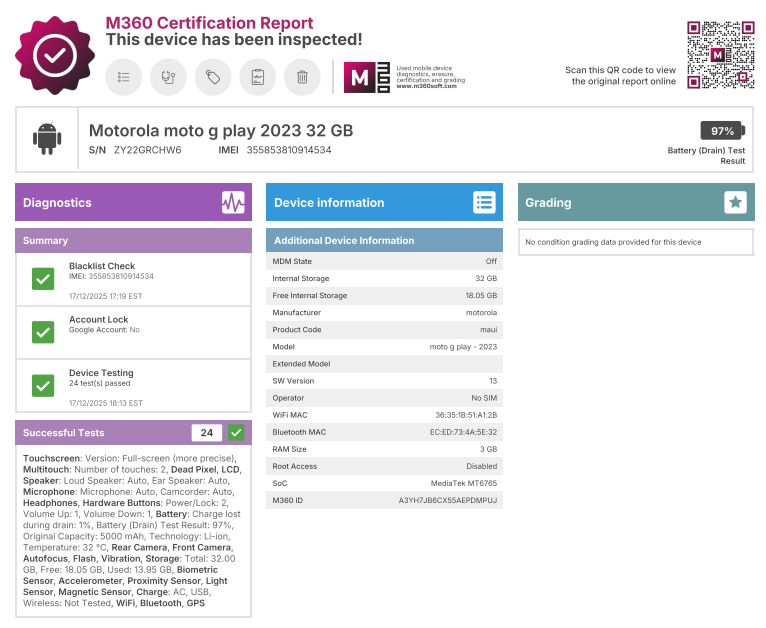Open the www.m360soft.com link
The image size is (766, 628).
[425, 86]
